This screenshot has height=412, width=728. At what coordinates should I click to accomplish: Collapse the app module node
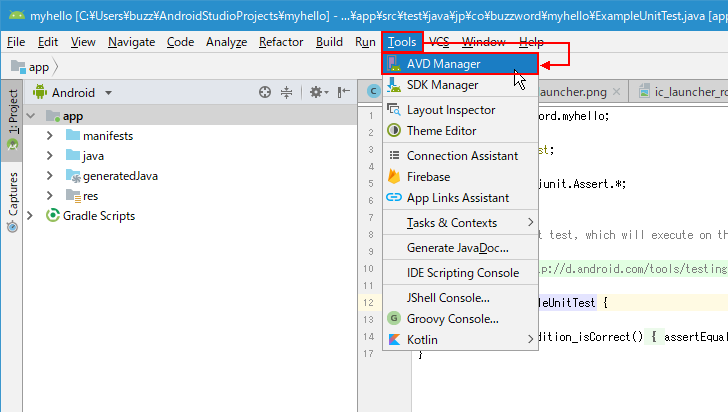(31, 116)
